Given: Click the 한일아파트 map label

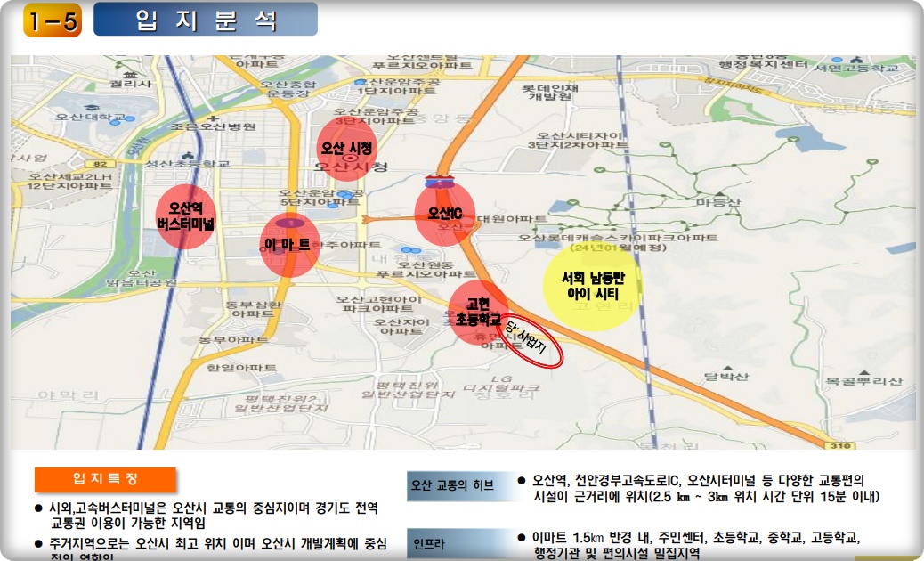Looking at the screenshot, I should point(241,368).
